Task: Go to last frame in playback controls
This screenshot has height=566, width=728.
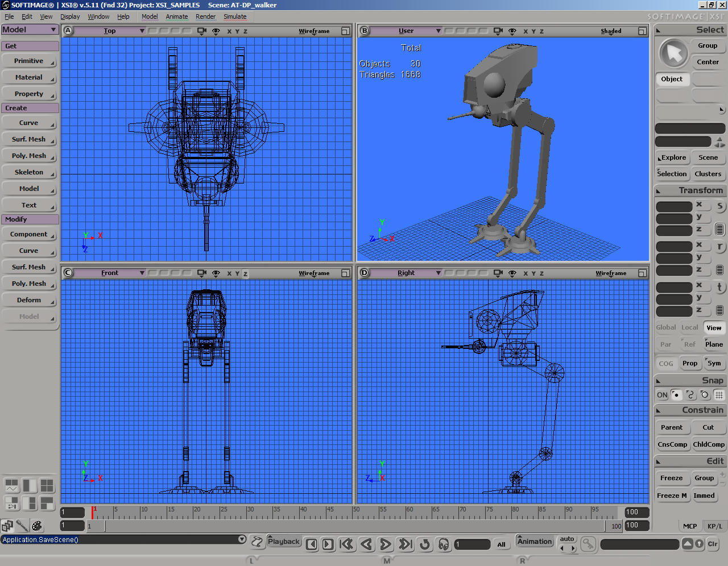Action: coord(405,544)
